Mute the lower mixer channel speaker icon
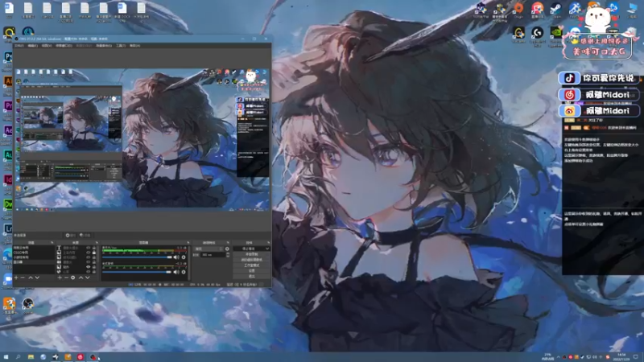 176,272
